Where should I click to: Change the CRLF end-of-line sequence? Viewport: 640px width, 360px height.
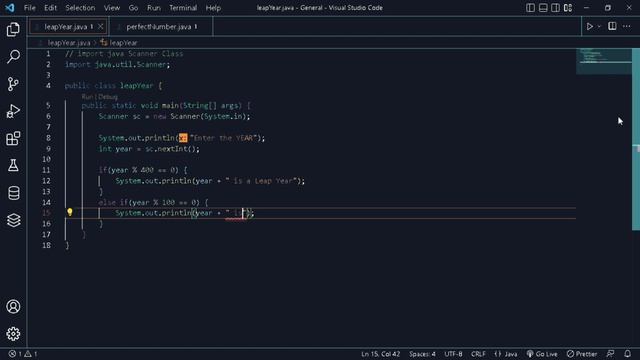pos(478,354)
